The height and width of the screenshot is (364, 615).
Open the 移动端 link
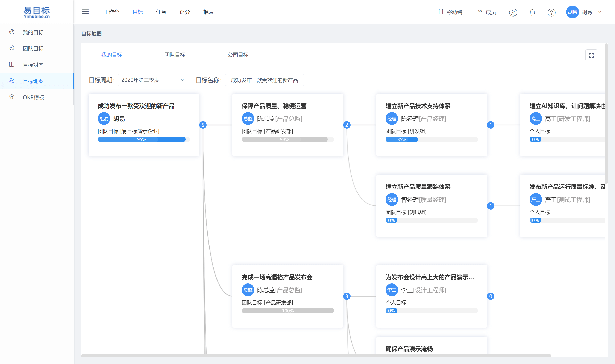[x=450, y=12]
